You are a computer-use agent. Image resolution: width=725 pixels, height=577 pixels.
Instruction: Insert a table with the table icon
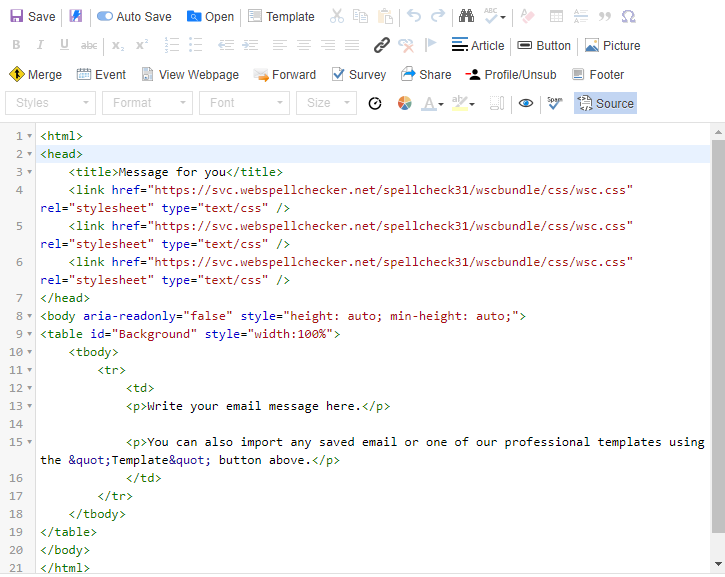click(556, 17)
